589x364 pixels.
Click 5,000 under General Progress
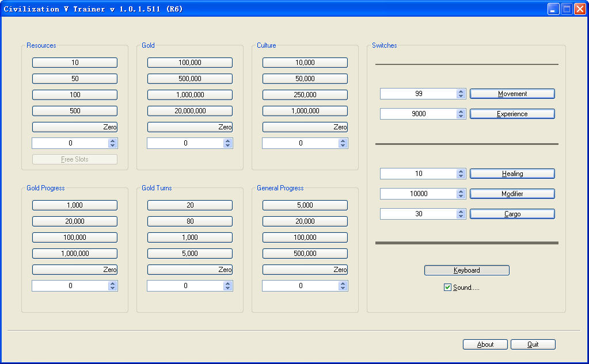[305, 205]
